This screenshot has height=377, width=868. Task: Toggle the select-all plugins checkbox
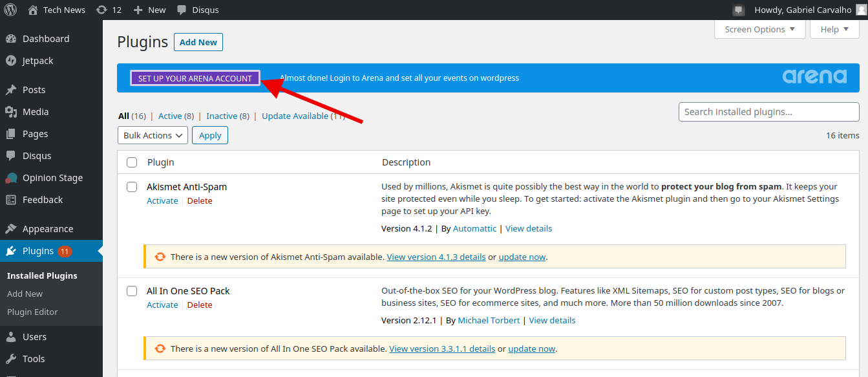[x=132, y=162]
